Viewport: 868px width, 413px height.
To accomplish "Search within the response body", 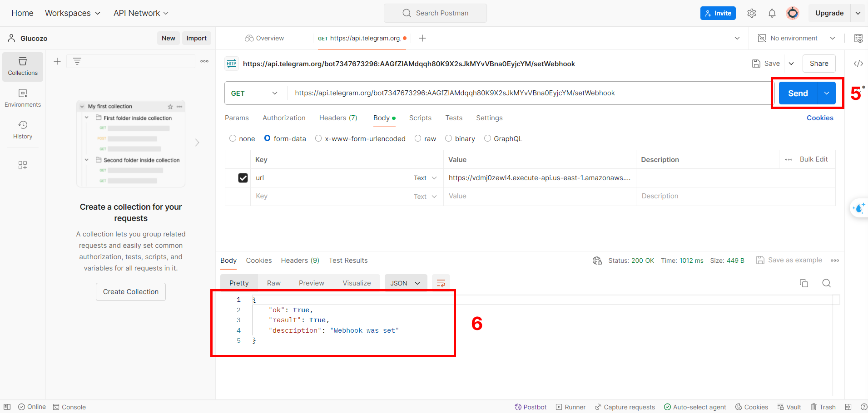I will point(827,283).
